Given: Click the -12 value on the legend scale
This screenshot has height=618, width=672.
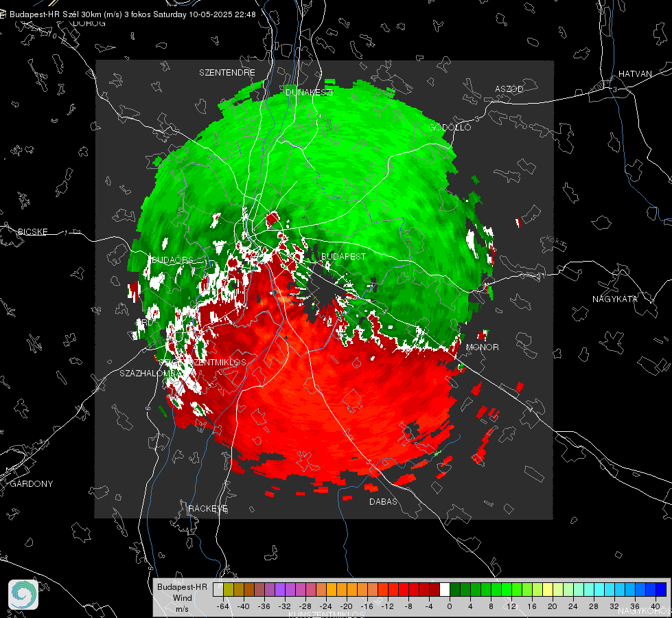Looking at the screenshot, I should coord(387,606).
